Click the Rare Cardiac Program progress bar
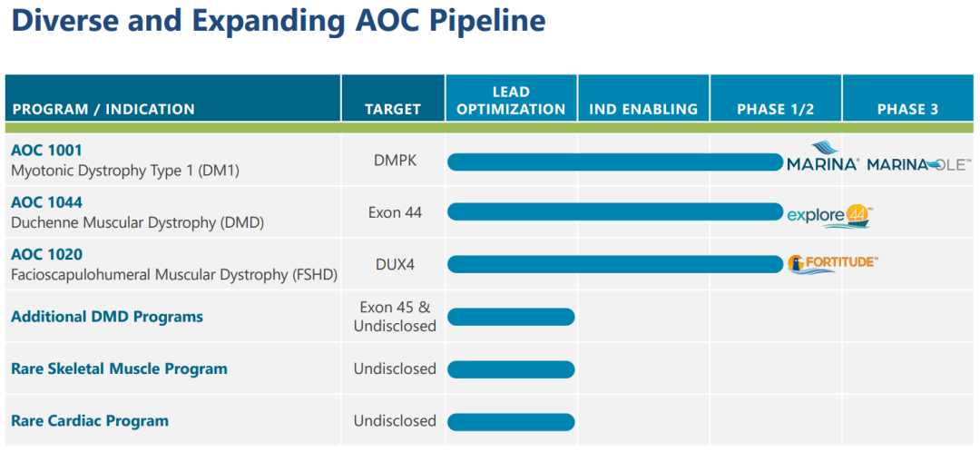 (x=511, y=422)
